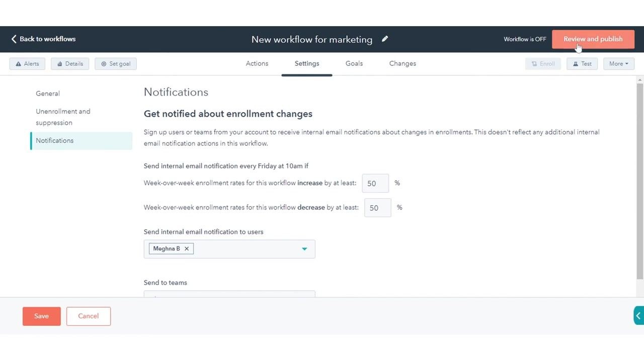Select Notifications in the sidebar
This screenshot has height=362, width=644.
pyautogui.click(x=82, y=141)
